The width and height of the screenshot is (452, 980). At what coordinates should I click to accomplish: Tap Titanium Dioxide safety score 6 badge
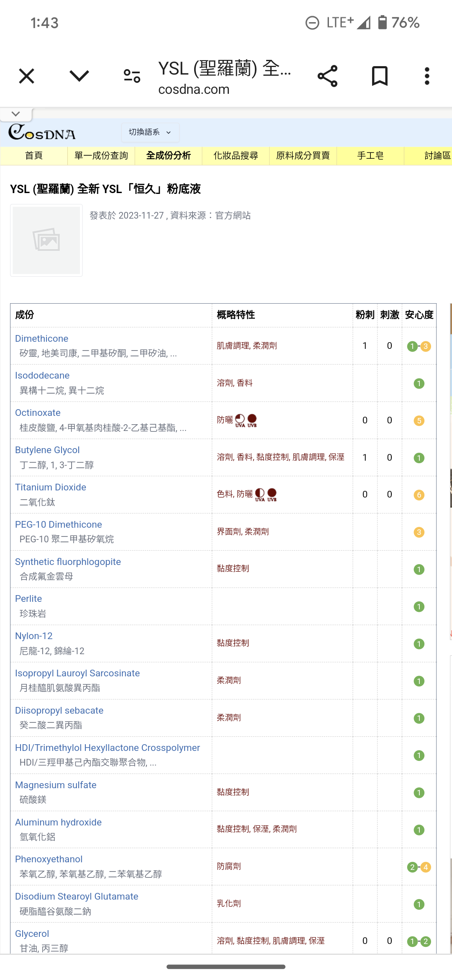[419, 495]
